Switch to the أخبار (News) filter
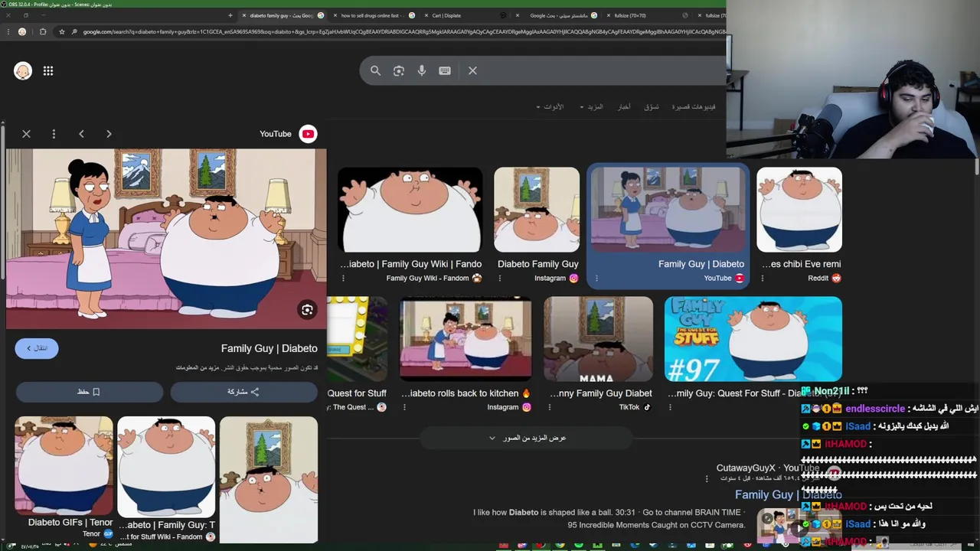The height and width of the screenshot is (551, 980). pos(624,106)
